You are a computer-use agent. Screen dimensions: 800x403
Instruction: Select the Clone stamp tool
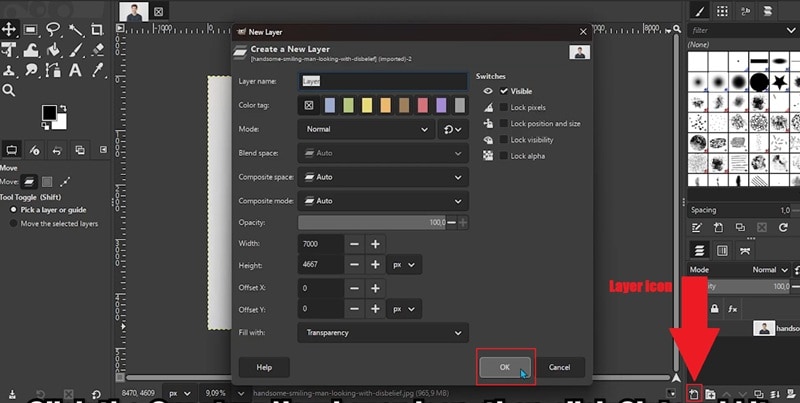pos(9,70)
